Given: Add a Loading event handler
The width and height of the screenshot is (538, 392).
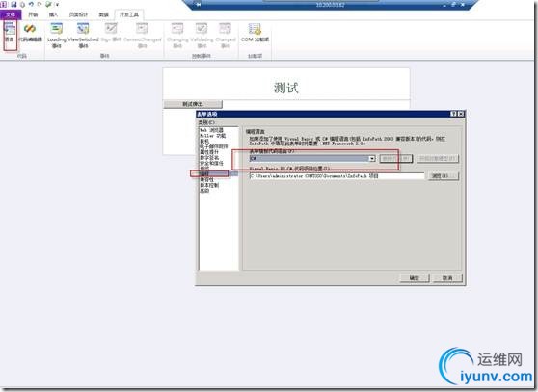Looking at the screenshot, I should coord(56,36).
